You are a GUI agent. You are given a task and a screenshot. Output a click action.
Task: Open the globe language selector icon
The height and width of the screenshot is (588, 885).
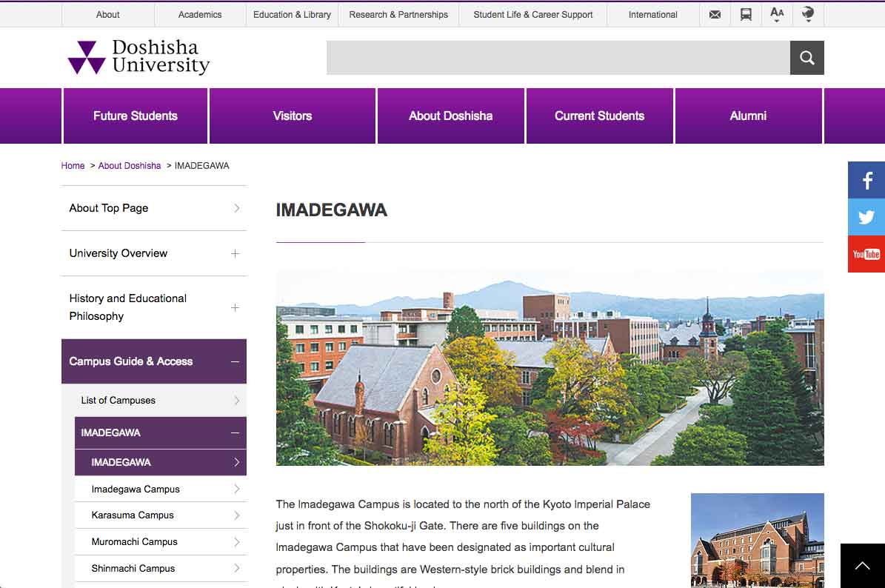coord(808,14)
